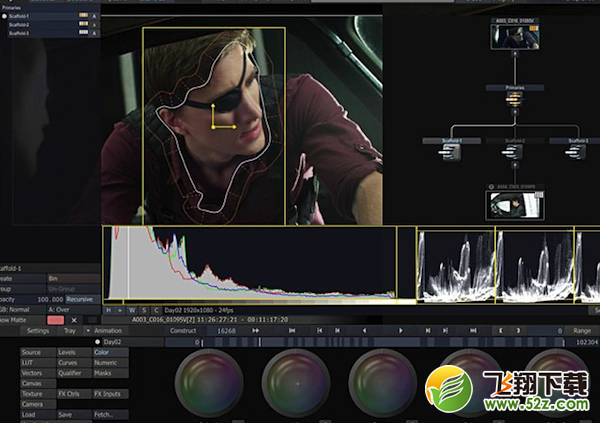Step forward one frame
600x423 pixels.
coord(428,330)
